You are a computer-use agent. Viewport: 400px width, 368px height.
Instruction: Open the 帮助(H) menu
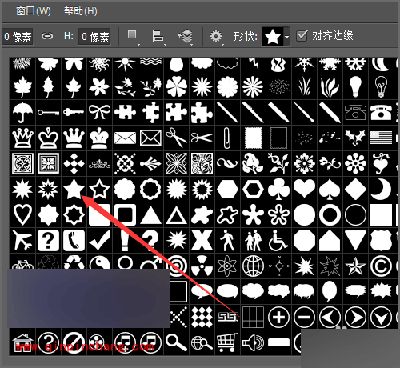point(80,11)
